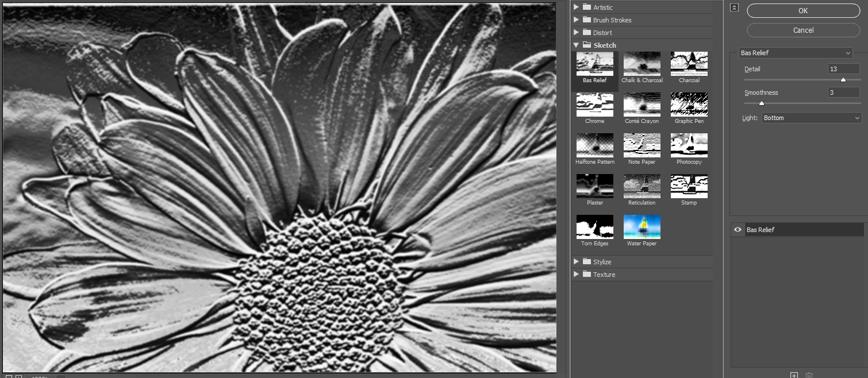The height and width of the screenshot is (378, 868).
Task: Choose the Torn Edges filter thumbnail
Action: [x=595, y=227]
